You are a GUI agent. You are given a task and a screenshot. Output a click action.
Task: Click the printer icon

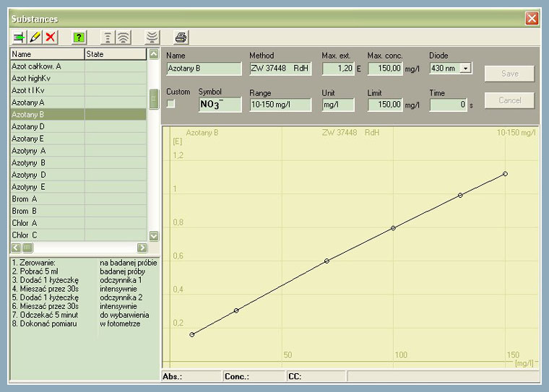pos(181,37)
